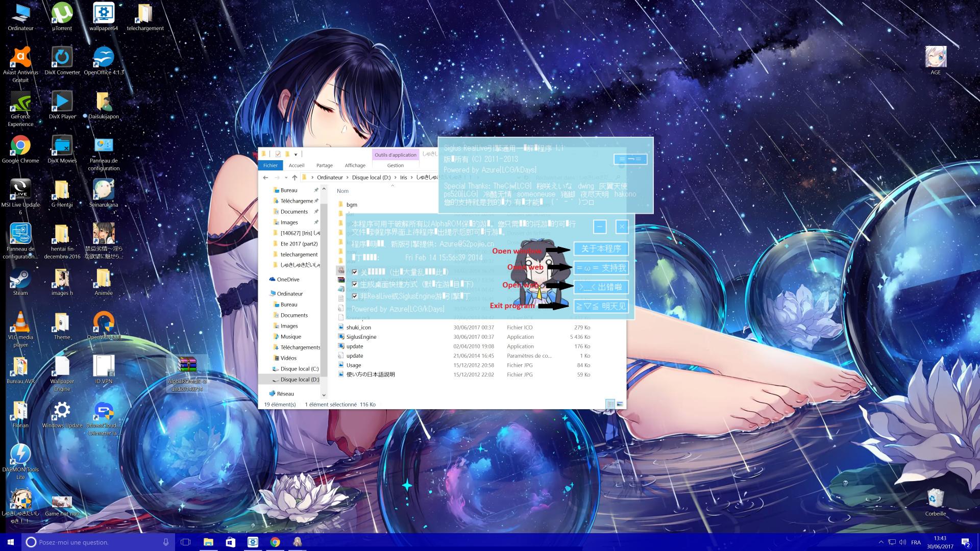
Task: Select OneDrive in the navigation pane
Action: click(x=288, y=279)
